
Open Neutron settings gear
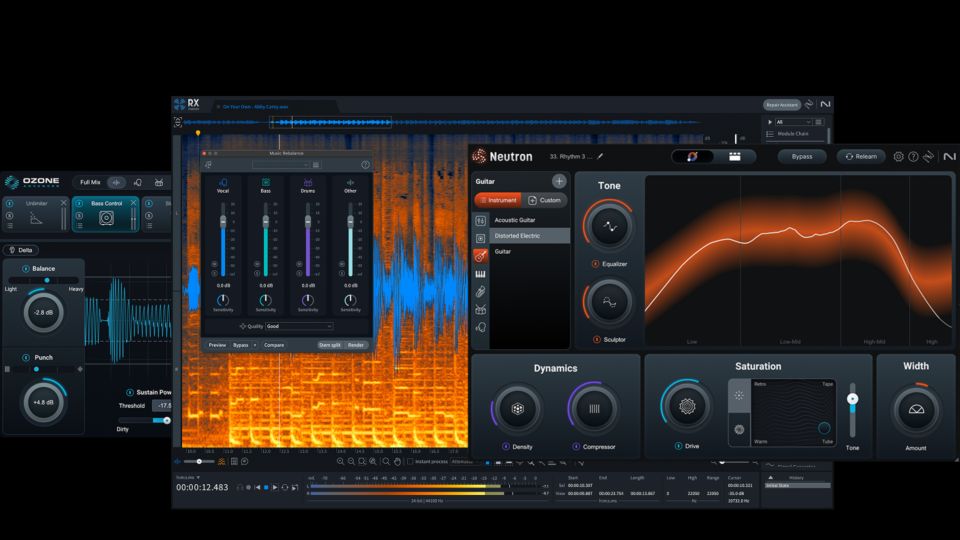tap(898, 157)
